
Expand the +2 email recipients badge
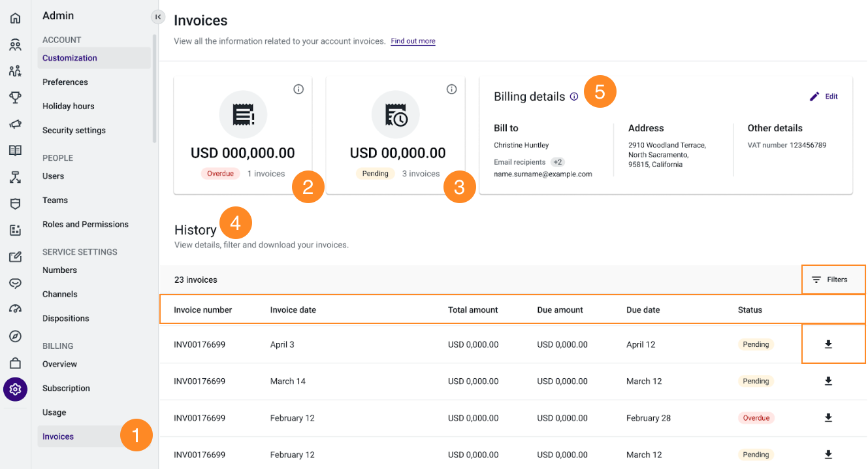point(557,162)
